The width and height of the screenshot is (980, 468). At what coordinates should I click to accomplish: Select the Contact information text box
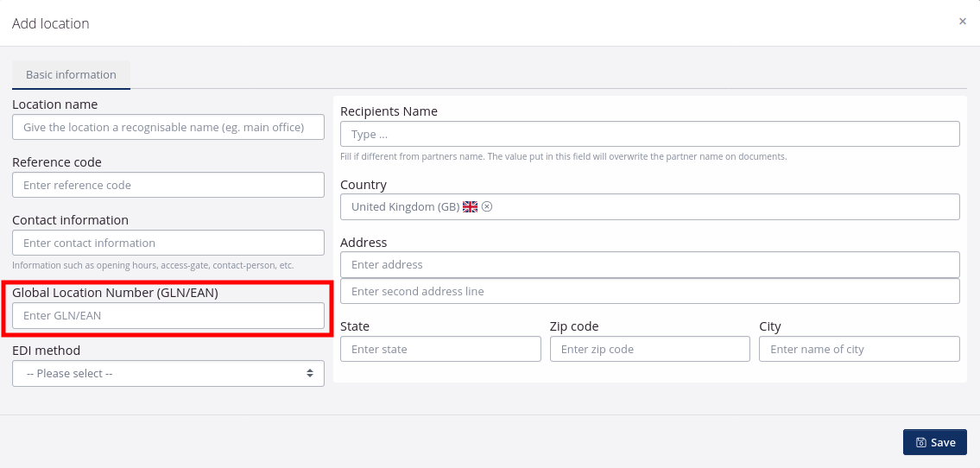pos(168,243)
